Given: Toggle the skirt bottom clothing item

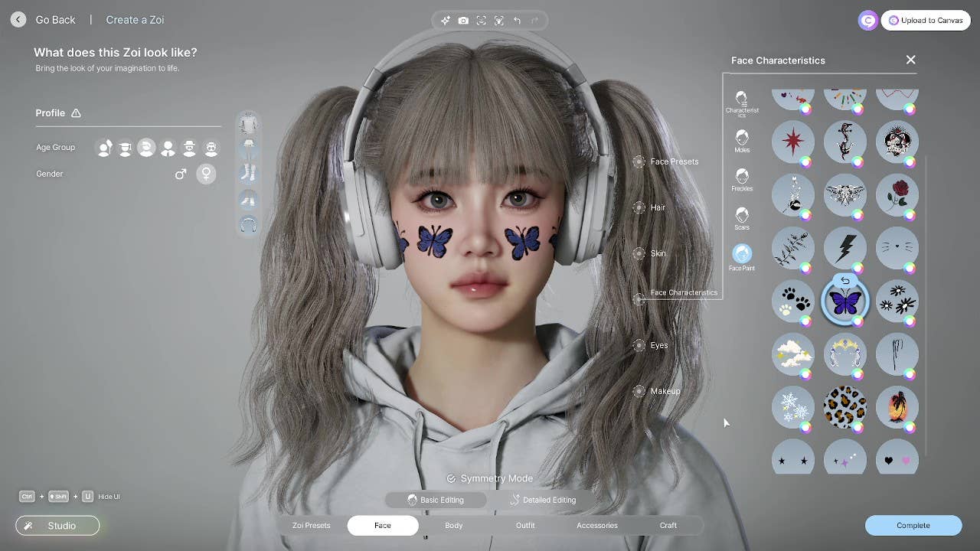Looking at the screenshot, I should [248, 148].
